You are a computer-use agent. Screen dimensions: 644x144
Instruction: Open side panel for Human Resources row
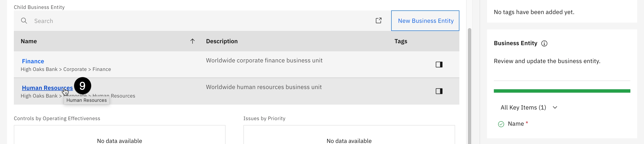click(x=439, y=91)
